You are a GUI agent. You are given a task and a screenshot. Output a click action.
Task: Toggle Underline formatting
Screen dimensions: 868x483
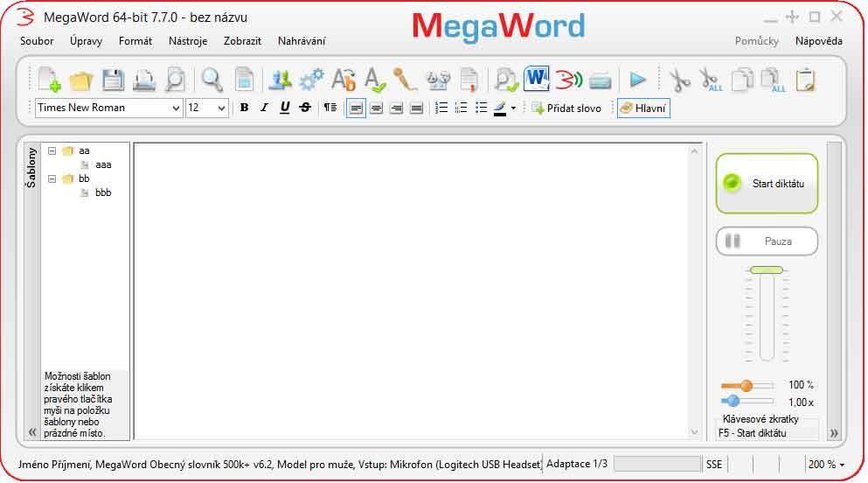285,108
